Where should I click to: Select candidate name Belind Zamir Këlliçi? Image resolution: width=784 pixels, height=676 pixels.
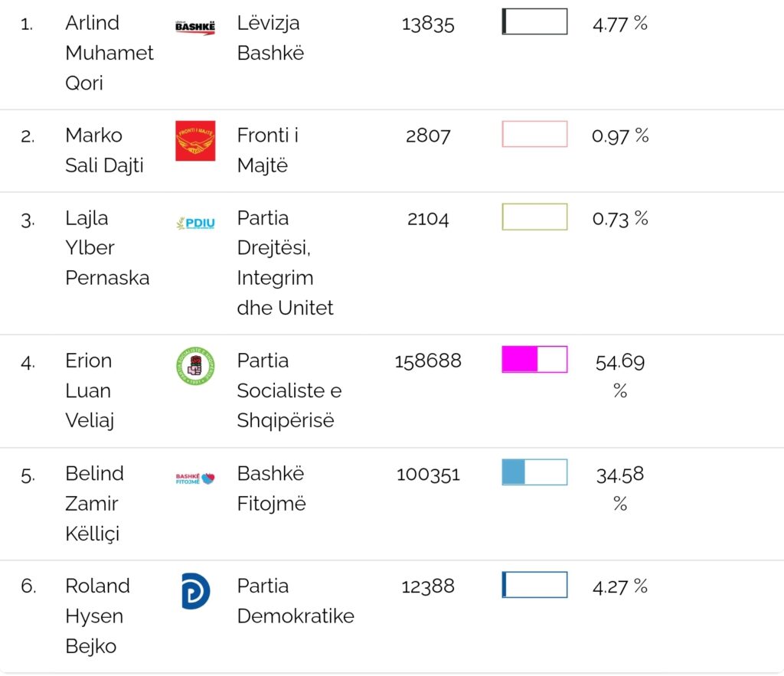click(x=94, y=503)
